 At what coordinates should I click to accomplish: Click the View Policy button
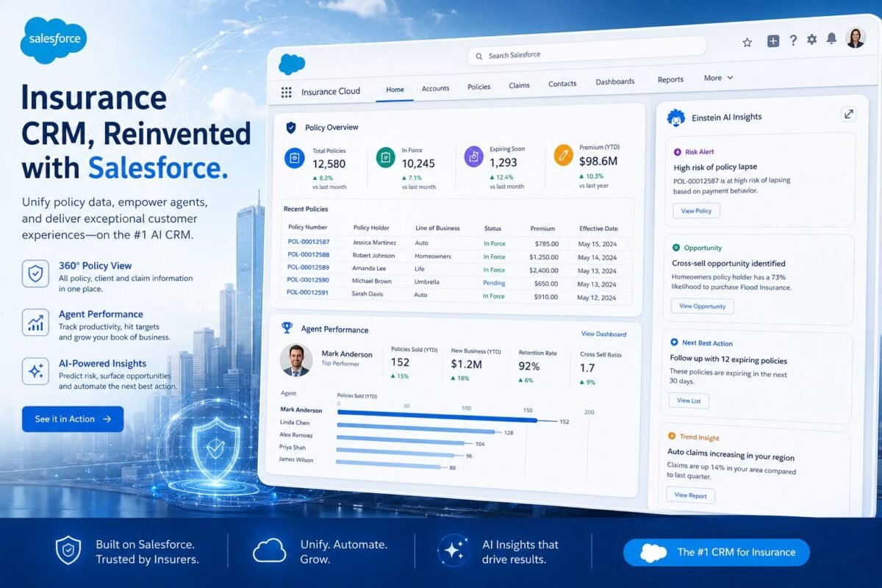(x=696, y=211)
